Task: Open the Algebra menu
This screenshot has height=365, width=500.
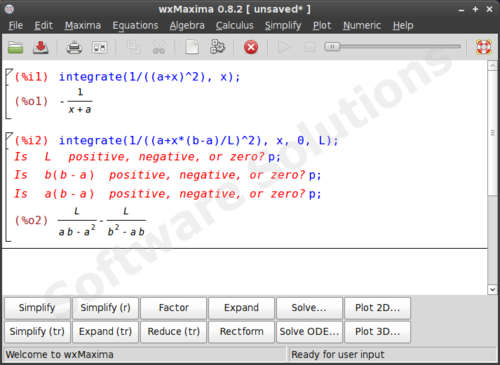Action: [187, 25]
